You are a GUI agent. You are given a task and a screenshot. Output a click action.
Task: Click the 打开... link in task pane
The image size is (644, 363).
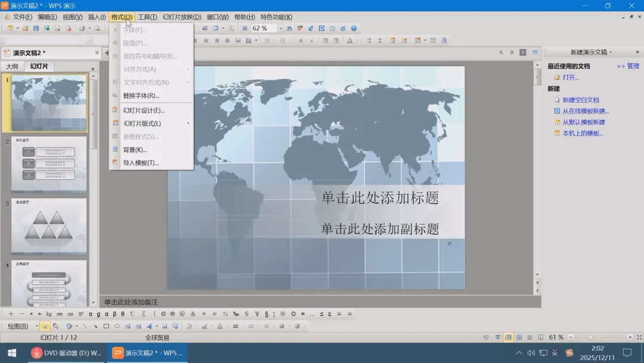click(571, 77)
